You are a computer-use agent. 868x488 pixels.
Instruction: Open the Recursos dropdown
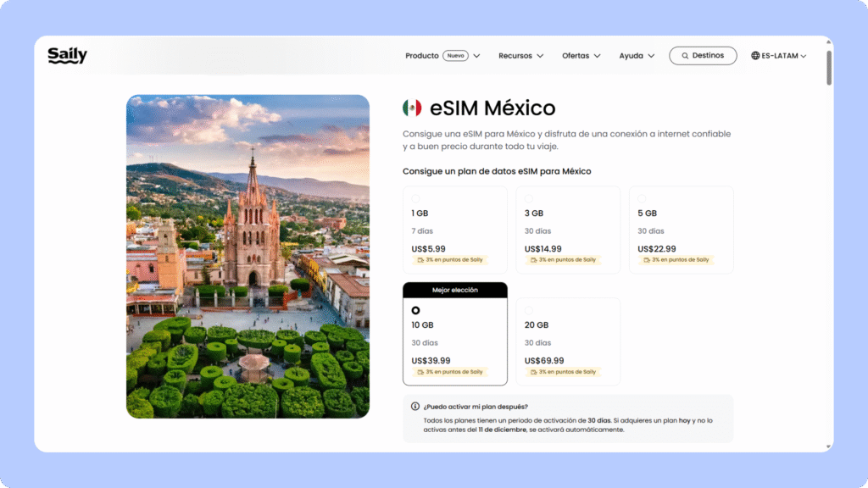520,56
